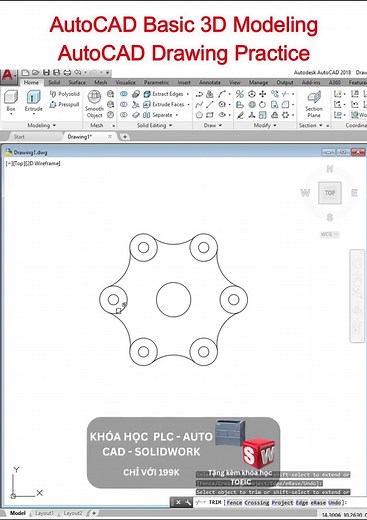Choose the Project option in TRIM prompt

(282, 502)
